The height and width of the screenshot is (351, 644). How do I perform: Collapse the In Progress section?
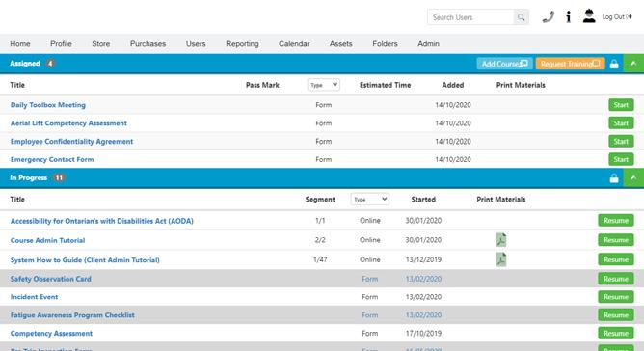[x=633, y=178]
